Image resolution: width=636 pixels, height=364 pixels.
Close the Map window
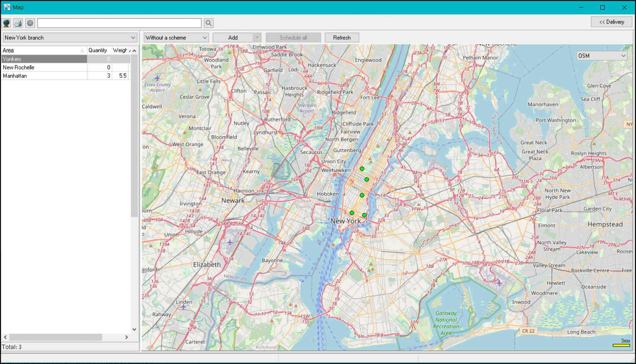point(624,7)
